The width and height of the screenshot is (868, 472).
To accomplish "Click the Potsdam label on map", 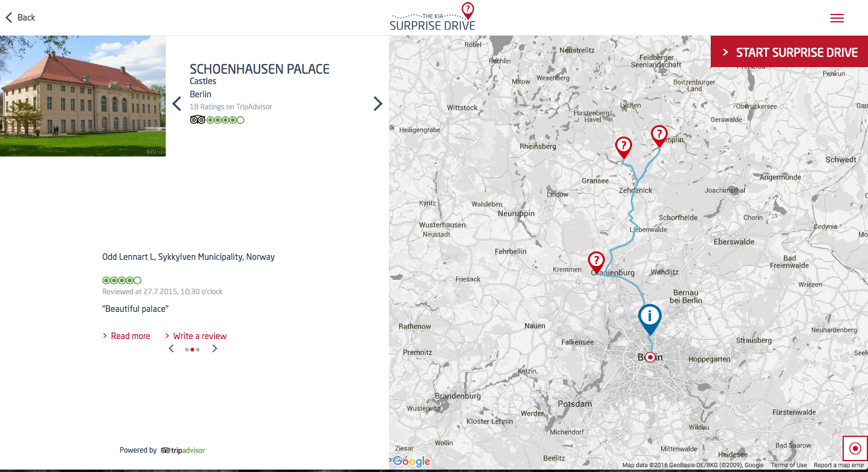I will 575,404.
